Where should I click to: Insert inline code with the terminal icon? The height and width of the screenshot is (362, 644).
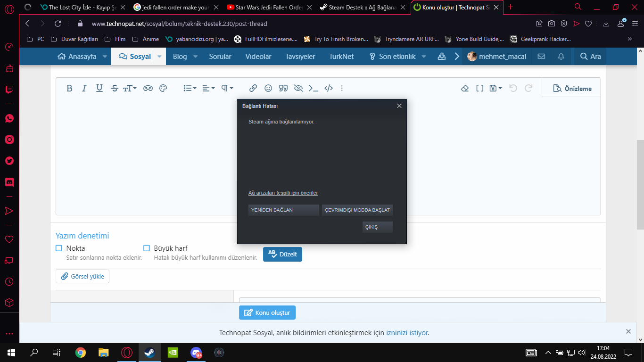coord(314,88)
